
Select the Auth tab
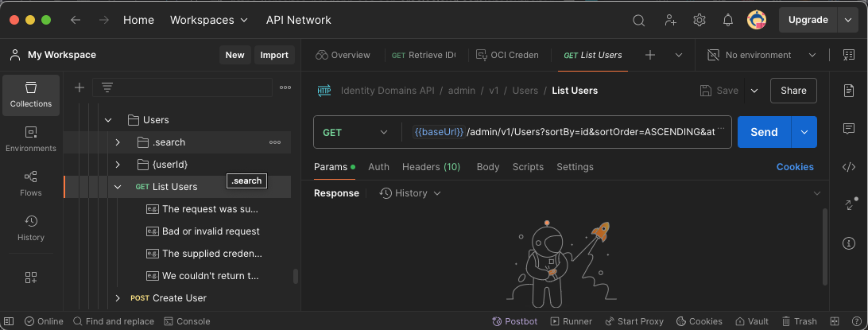pyautogui.click(x=378, y=167)
